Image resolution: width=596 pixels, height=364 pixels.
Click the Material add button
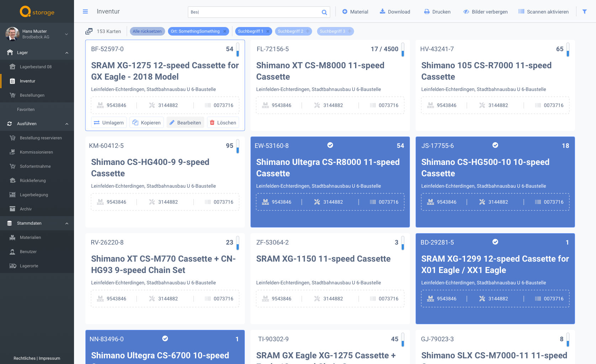point(355,12)
